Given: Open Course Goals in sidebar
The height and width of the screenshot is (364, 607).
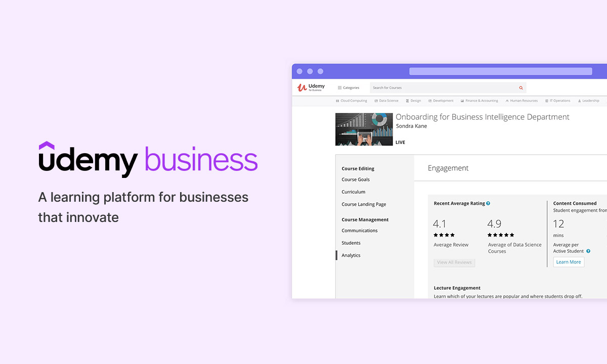Looking at the screenshot, I should coord(356,179).
